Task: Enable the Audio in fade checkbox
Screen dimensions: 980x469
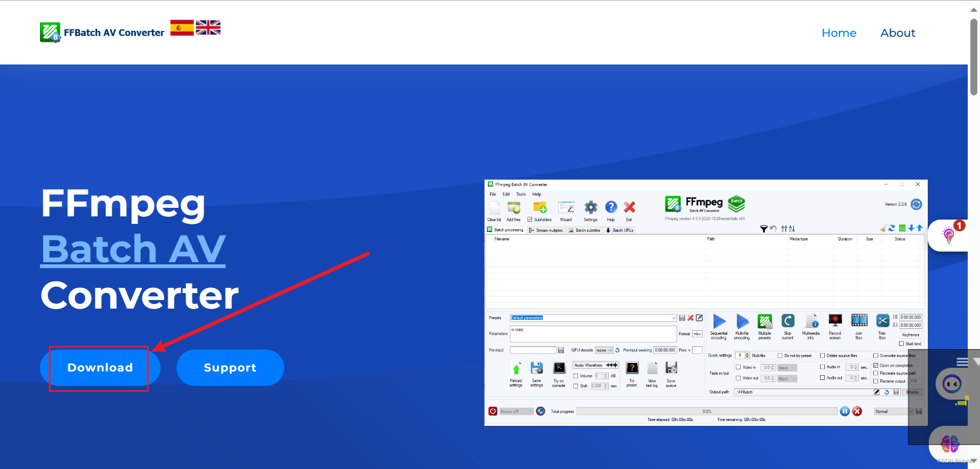Action: click(x=822, y=367)
